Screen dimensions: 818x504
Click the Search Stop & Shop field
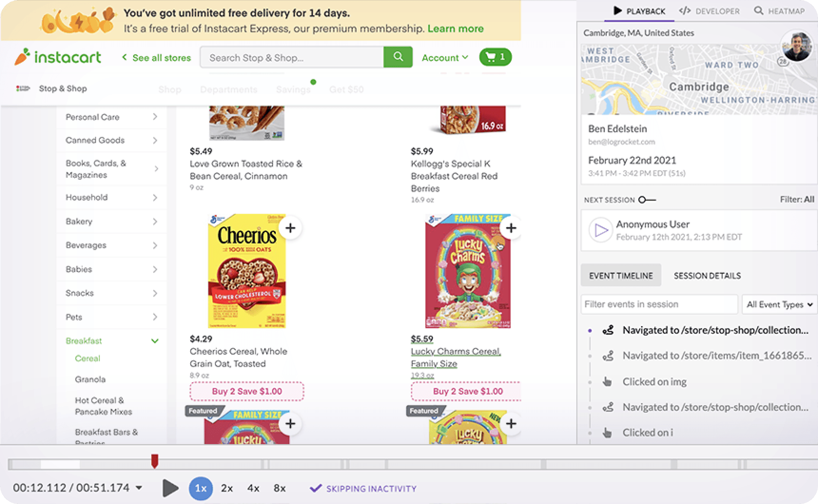pyautogui.click(x=292, y=57)
